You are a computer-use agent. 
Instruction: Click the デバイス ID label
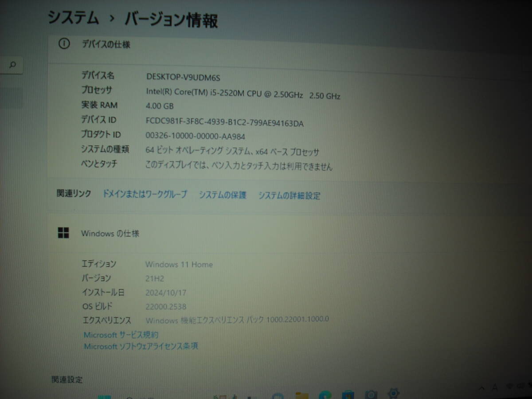pos(98,119)
